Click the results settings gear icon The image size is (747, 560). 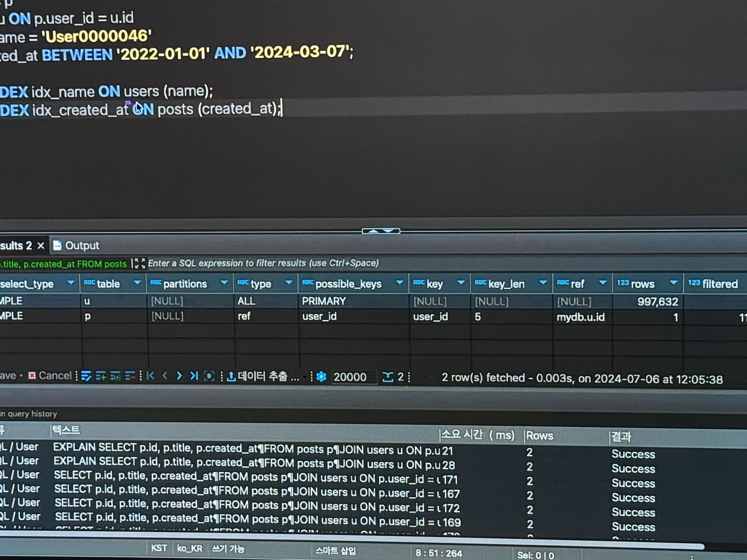pyautogui.click(x=321, y=377)
